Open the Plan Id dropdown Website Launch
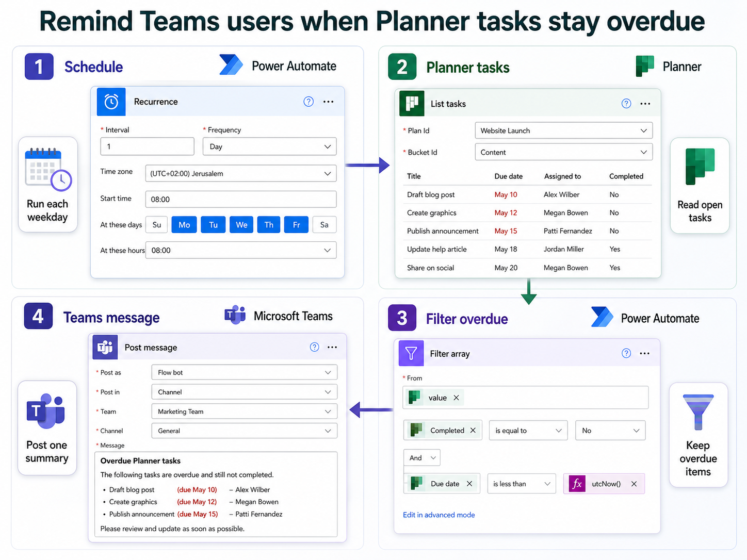This screenshot has height=560, width=747. tap(563, 130)
